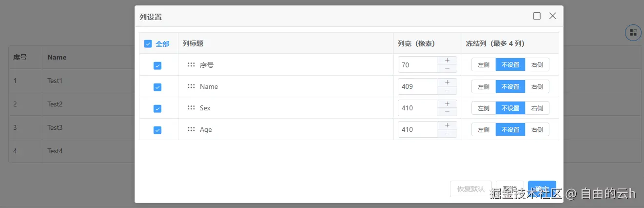Open column settings grid icon
This screenshot has height=208, width=644.
pyautogui.click(x=633, y=33)
